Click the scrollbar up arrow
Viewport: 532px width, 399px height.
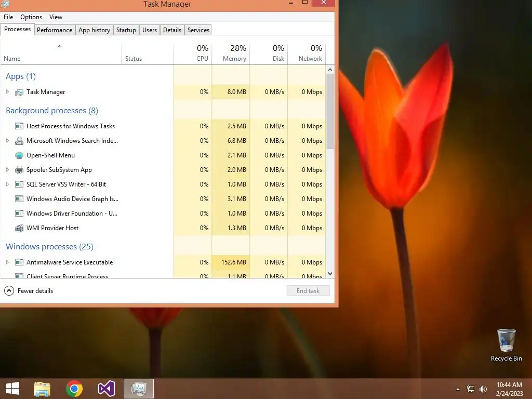(x=330, y=70)
